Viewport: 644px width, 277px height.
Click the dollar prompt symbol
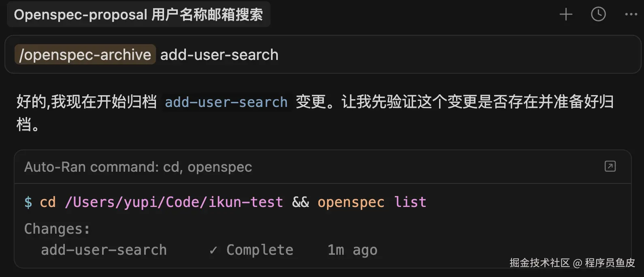[x=28, y=202]
